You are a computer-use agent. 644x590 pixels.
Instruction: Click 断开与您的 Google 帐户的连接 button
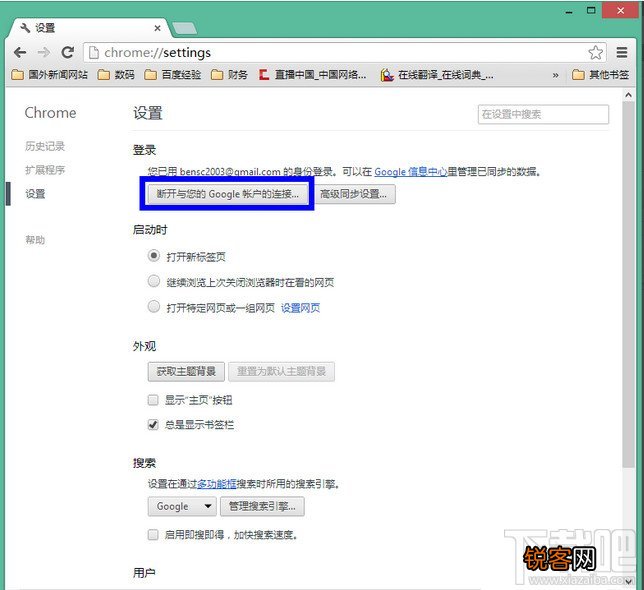228,194
